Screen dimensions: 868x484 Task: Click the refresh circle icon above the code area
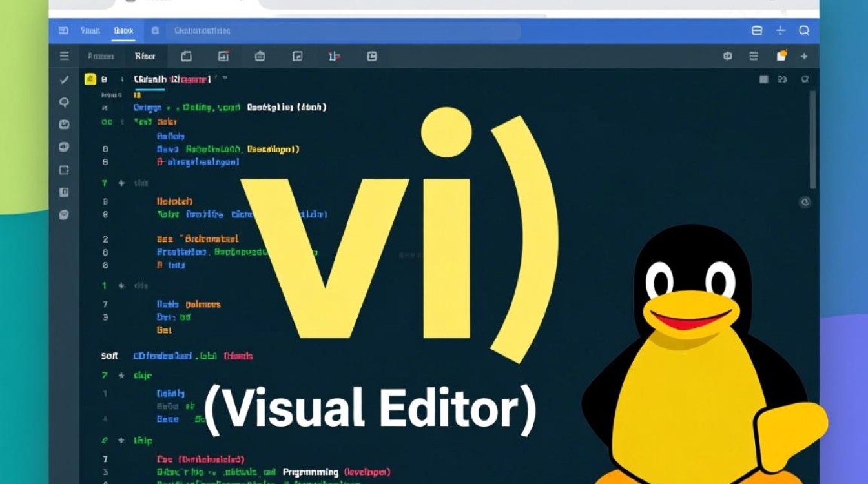[x=805, y=79]
